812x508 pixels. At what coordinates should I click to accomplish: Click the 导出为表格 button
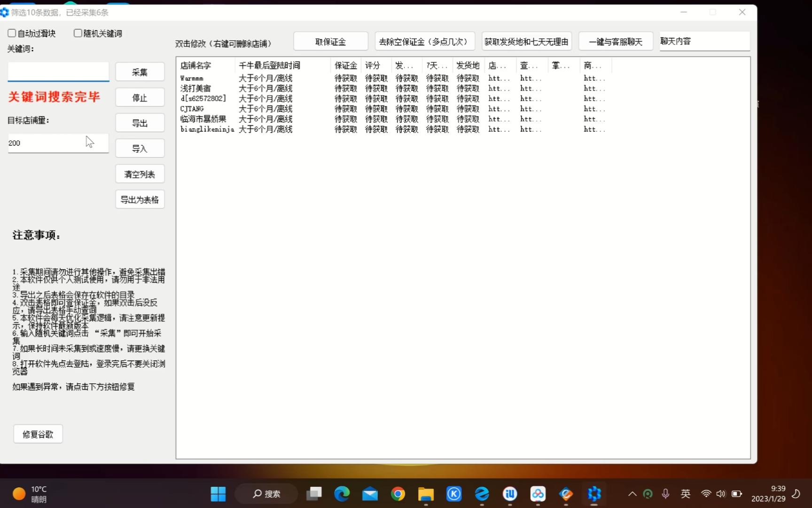[140, 199]
